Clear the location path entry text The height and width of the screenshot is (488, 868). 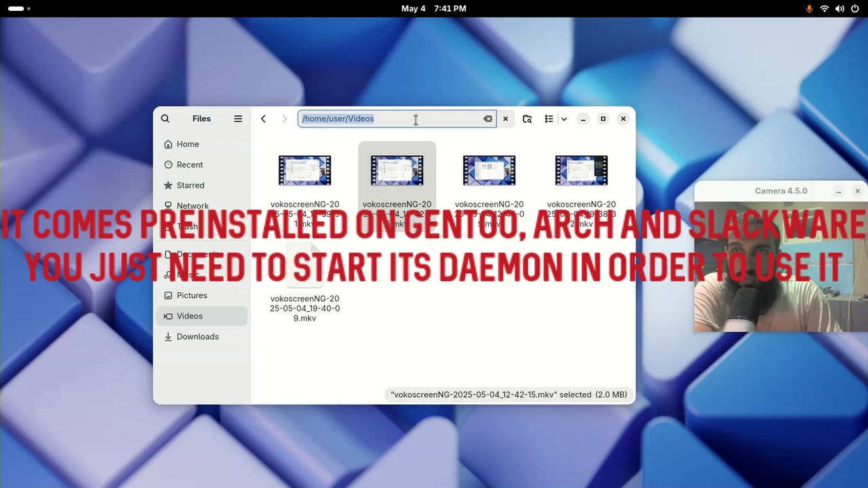point(488,119)
